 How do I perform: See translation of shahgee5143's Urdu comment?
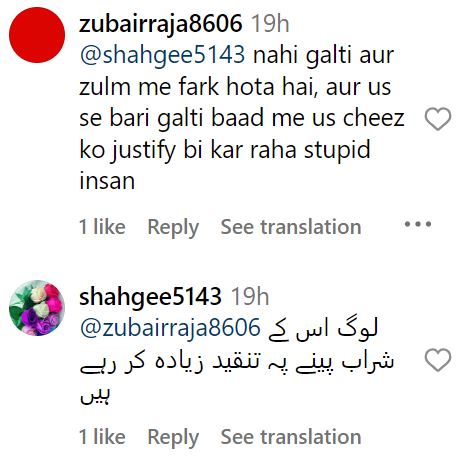[291, 437]
